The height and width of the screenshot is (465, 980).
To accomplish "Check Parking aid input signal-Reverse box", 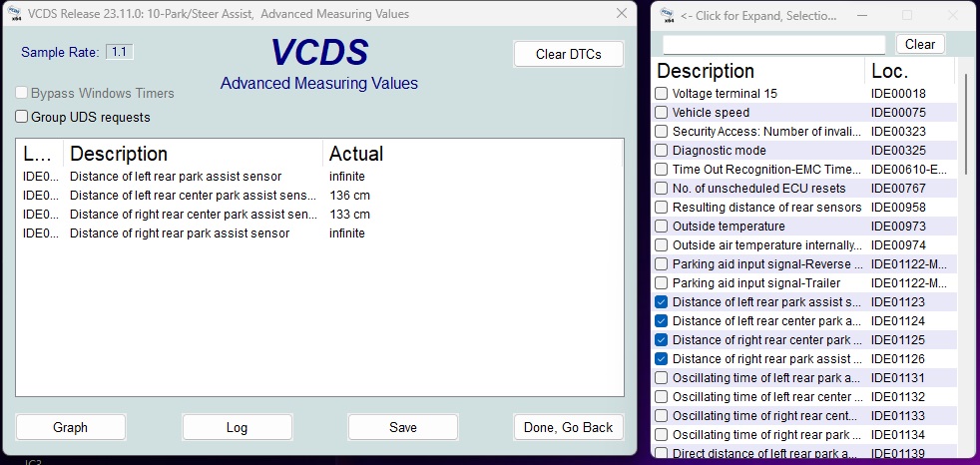I will (662, 264).
